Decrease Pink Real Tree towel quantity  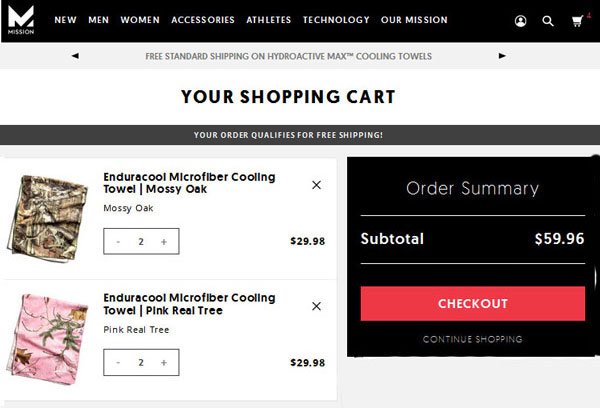pyautogui.click(x=118, y=362)
